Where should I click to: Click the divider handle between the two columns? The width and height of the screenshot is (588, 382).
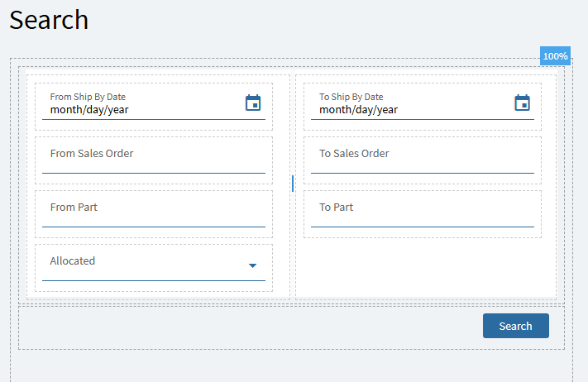click(x=293, y=184)
